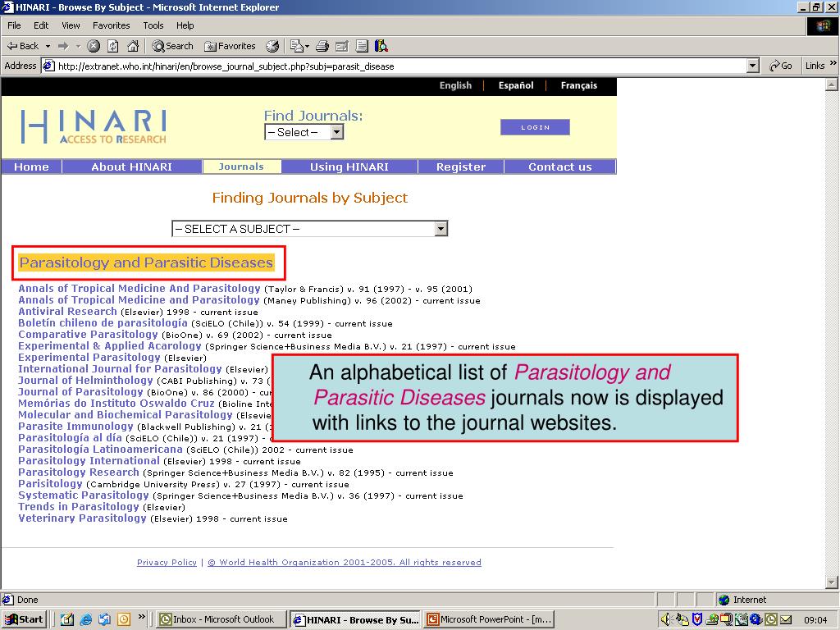This screenshot has height=630, width=840.
Task: Open the Register navigation tab
Action: [461, 167]
